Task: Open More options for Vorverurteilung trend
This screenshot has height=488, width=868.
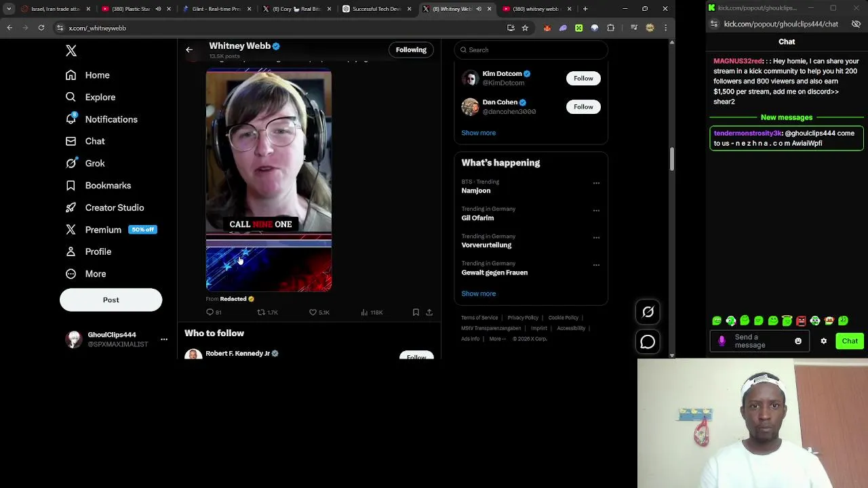Action: pos(596,237)
